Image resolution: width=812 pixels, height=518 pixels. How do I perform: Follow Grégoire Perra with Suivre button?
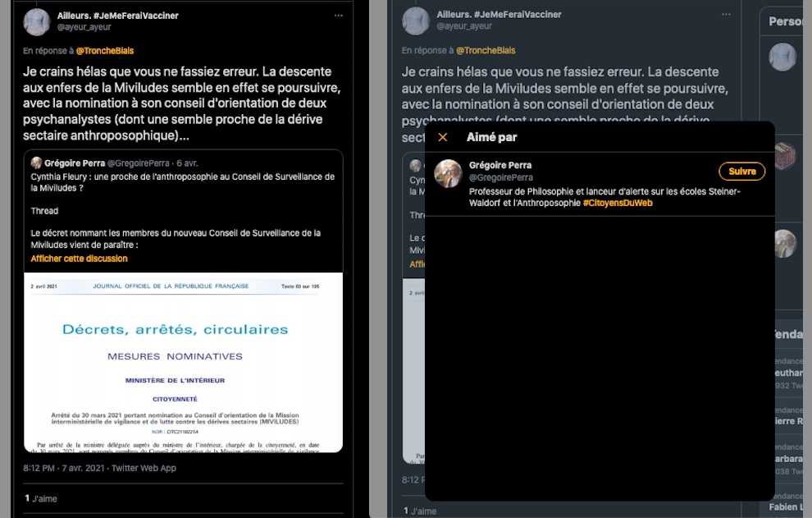[742, 171]
